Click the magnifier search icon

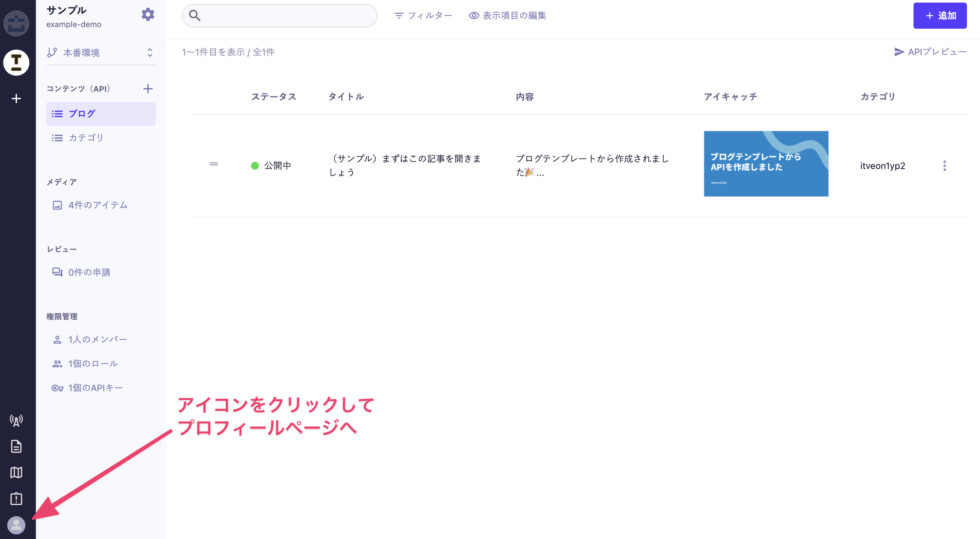(194, 16)
